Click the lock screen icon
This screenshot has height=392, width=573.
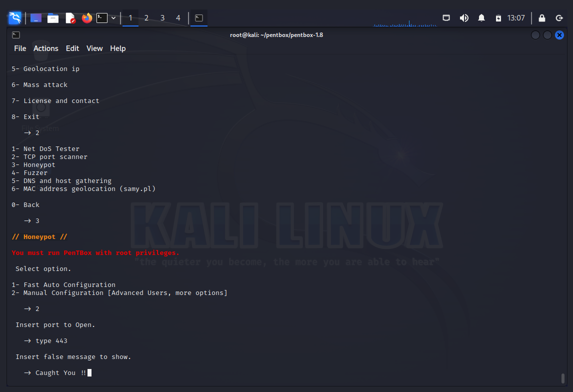point(542,18)
